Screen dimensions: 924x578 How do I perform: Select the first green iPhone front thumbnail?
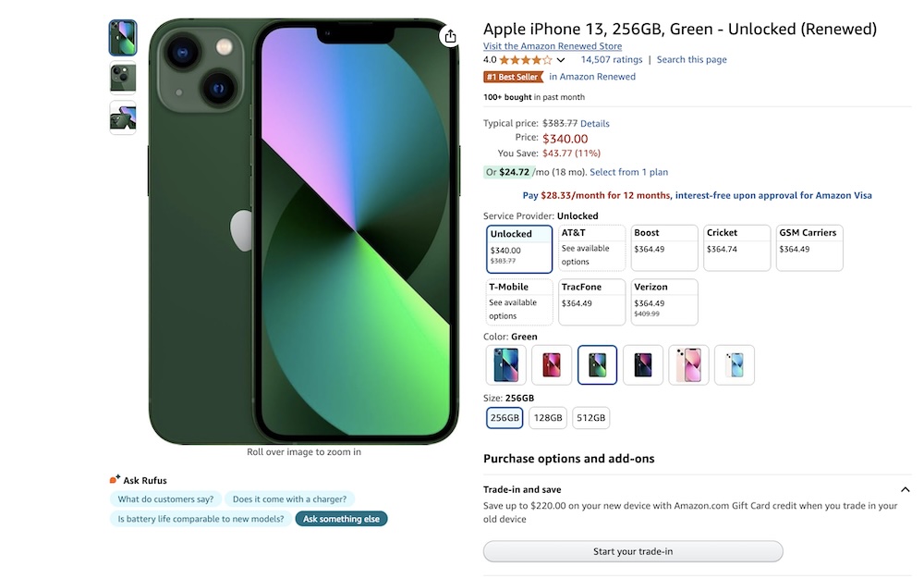click(x=123, y=38)
